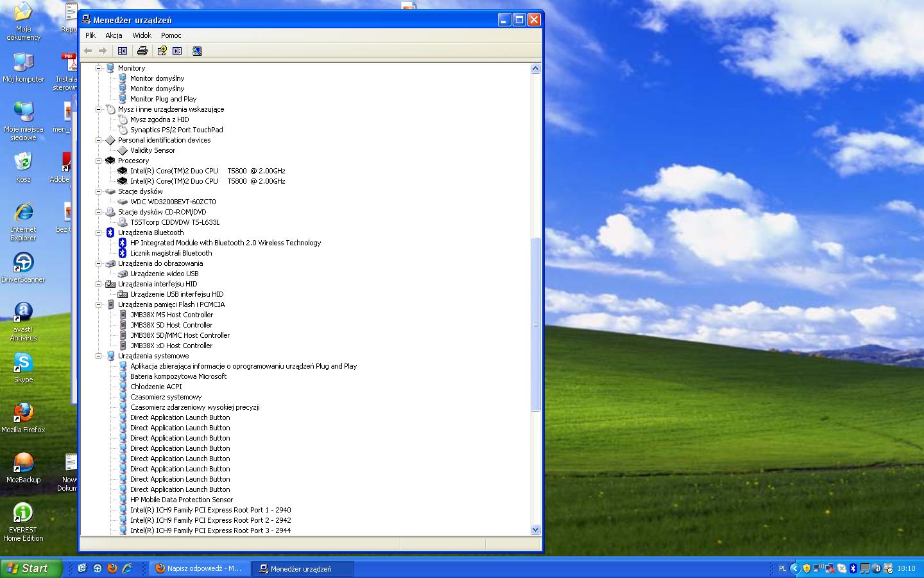
Task: Select Internet Explorer desktop icon
Action: click(24, 222)
